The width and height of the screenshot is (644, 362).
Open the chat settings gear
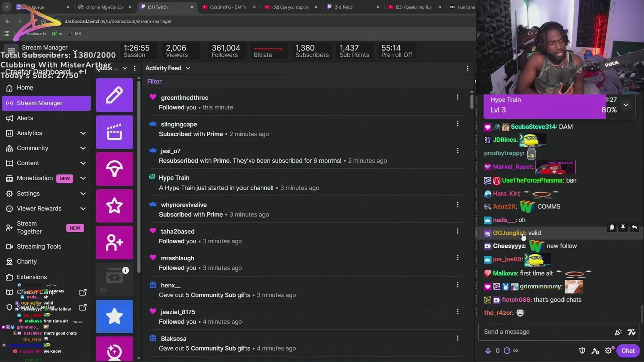608,351
